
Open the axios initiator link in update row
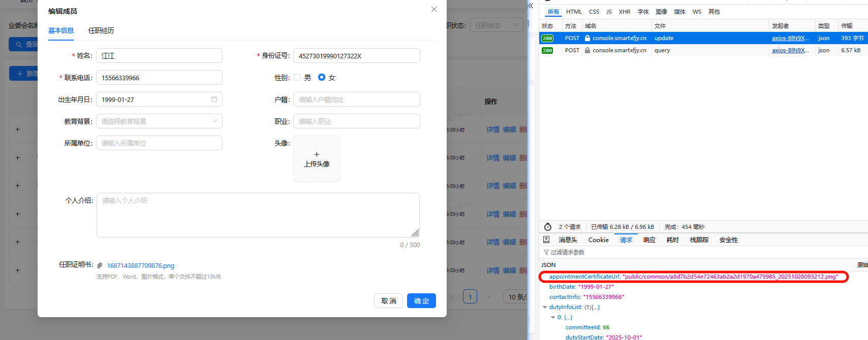pos(790,38)
